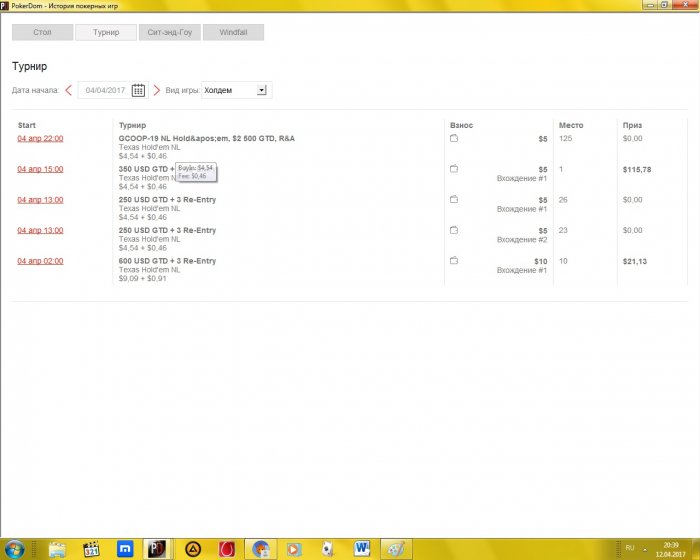Screen dimensions: 700x560
Task: Click buy-in icon in GCOOP-19 tournament row
Action: coord(454,139)
